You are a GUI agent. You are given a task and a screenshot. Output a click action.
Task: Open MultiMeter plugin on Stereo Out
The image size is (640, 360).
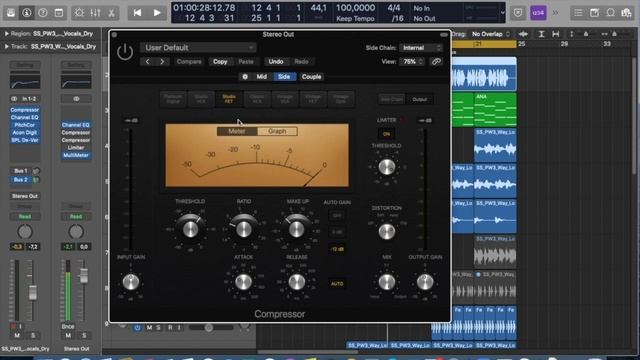tap(76, 155)
